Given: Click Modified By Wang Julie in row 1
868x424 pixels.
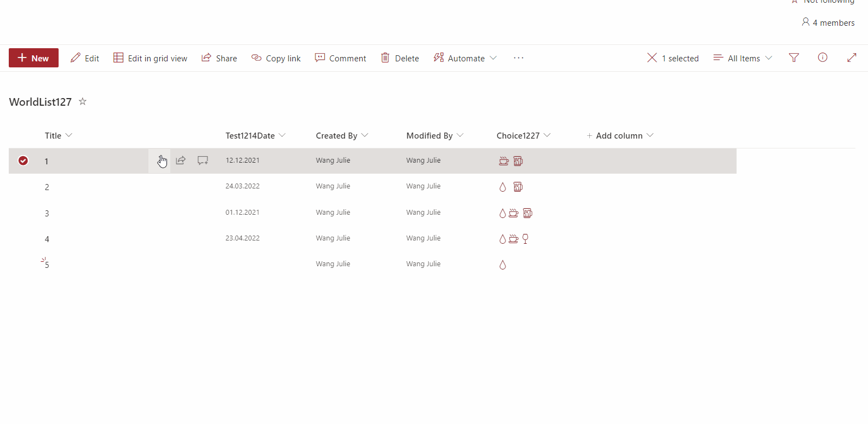Looking at the screenshot, I should [x=423, y=161].
